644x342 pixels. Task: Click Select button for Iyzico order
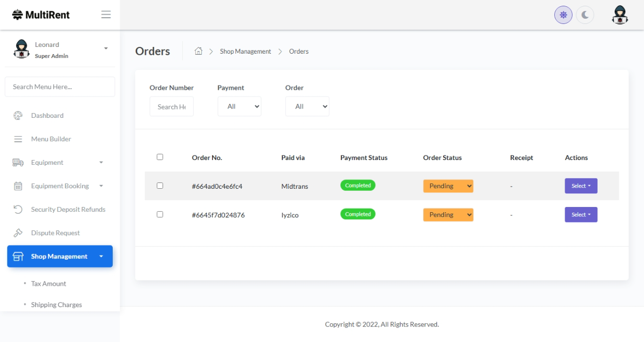(x=580, y=215)
